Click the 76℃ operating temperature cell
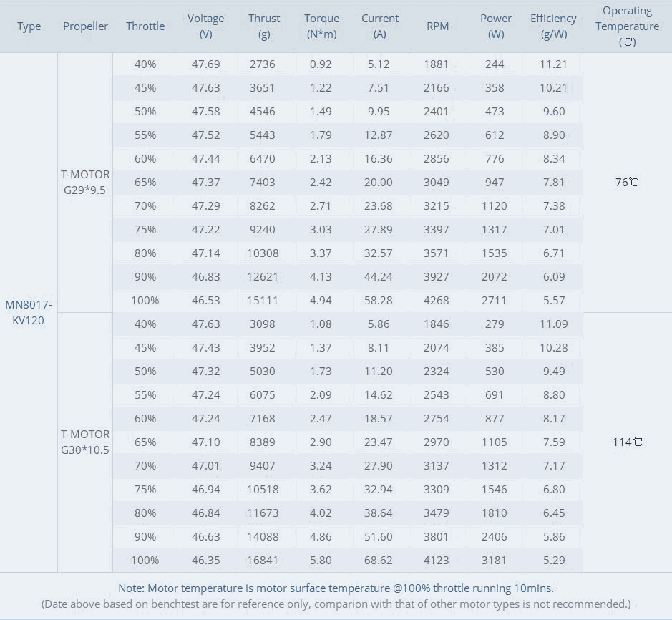The width and height of the screenshot is (672, 620). 627,183
